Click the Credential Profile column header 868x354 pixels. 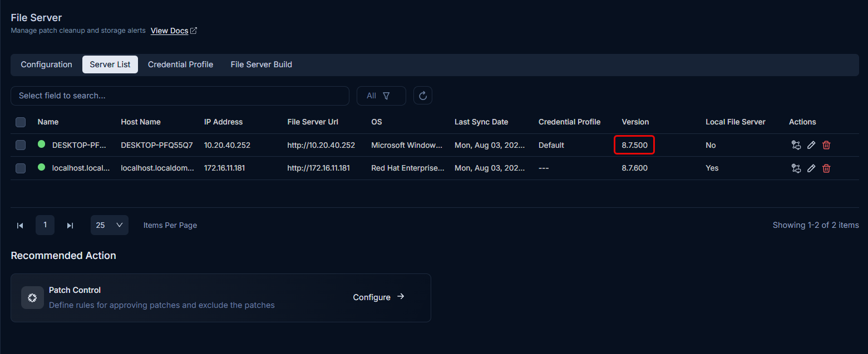tap(570, 122)
